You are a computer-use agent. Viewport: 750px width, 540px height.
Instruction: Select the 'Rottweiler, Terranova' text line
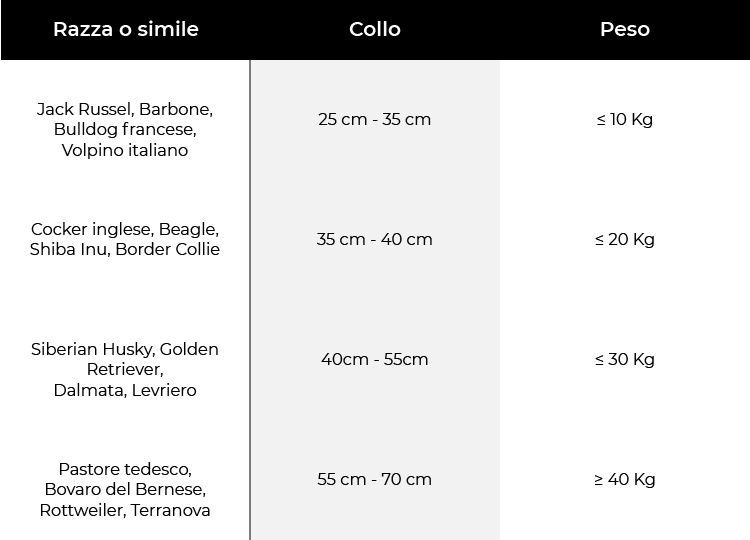pos(125,510)
